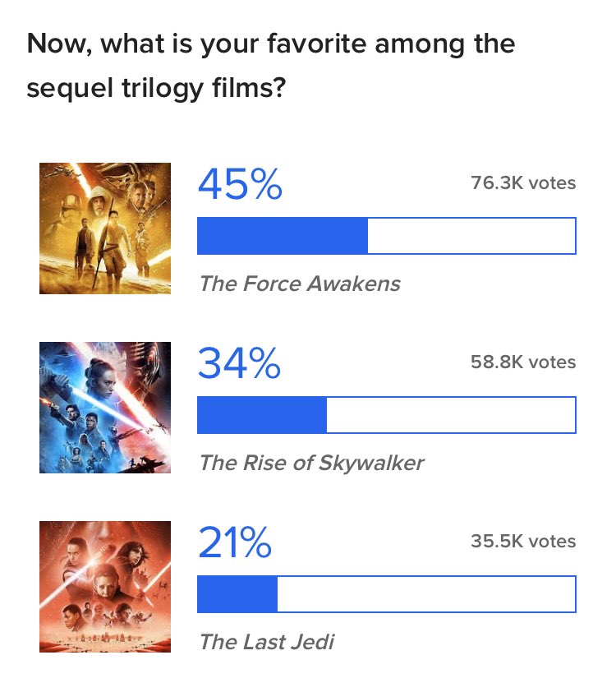Click the 34% percentage text
This screenshot has height=692, width=616.
239,362
